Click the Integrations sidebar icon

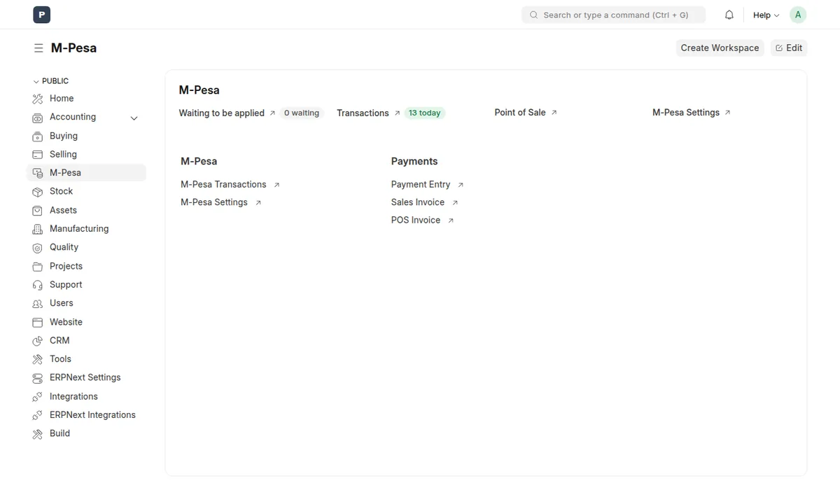tap(38, 396)
